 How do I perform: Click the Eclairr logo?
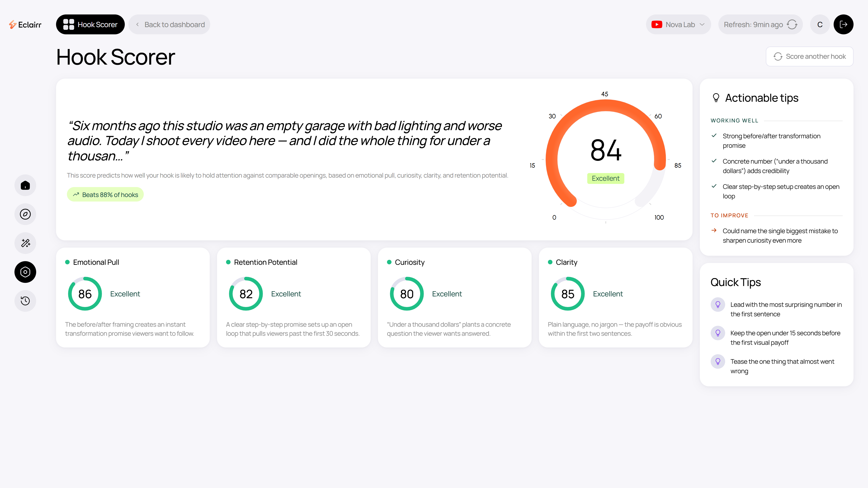tap(25, 25)
